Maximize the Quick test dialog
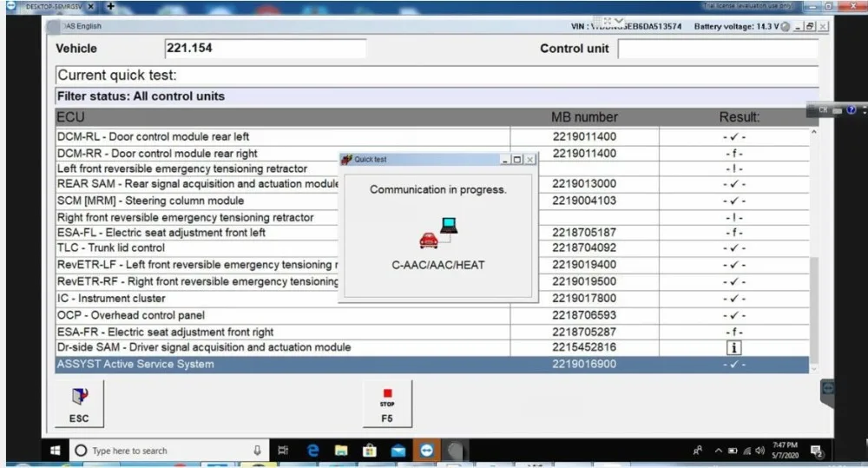The height and width of the screenshot is (468, 868). pos(517,160)
